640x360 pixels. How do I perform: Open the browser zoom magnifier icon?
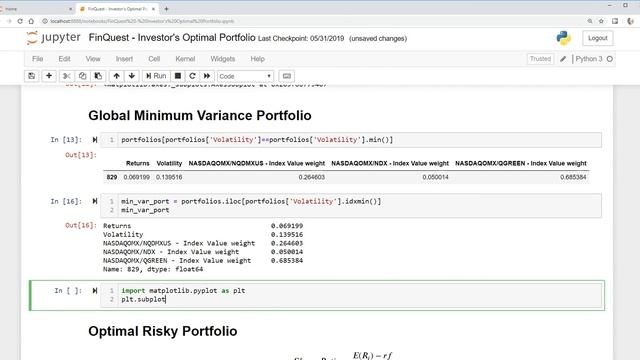[590, 21]
